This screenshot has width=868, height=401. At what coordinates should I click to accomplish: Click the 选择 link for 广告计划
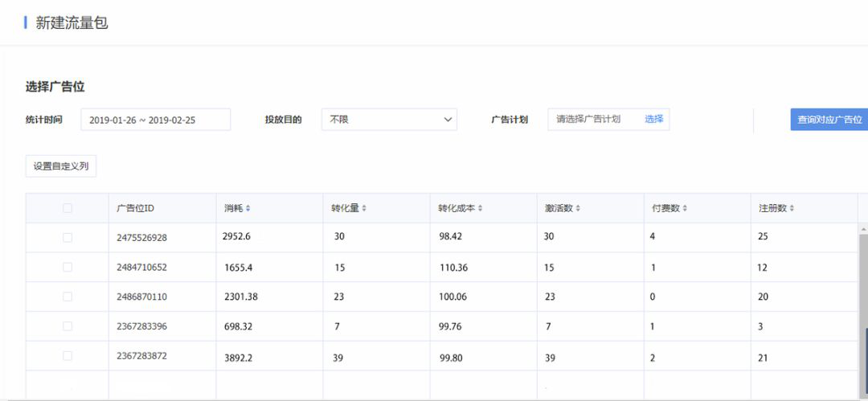[653, 119]
